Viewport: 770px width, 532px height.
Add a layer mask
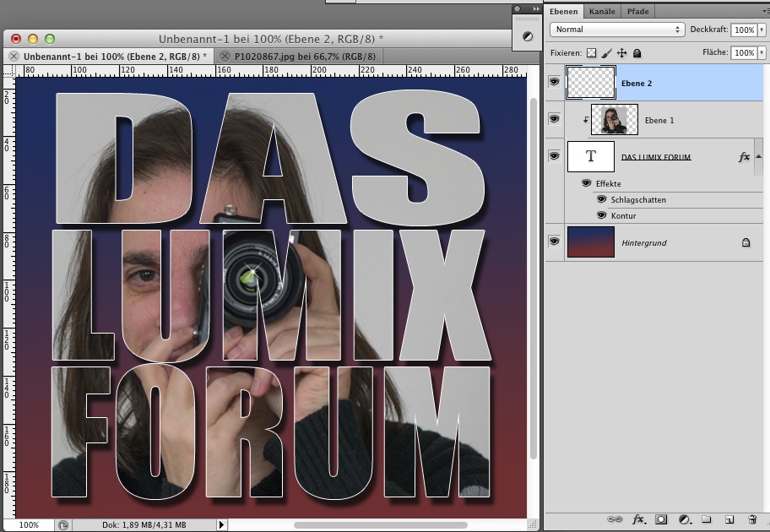pos(661,519)
